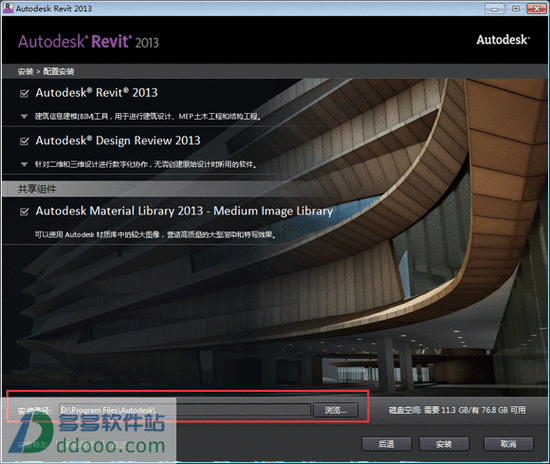Click the 取消 cancel button
The height and width of the screenshot is (464, 550).
[x=509, y=444]
